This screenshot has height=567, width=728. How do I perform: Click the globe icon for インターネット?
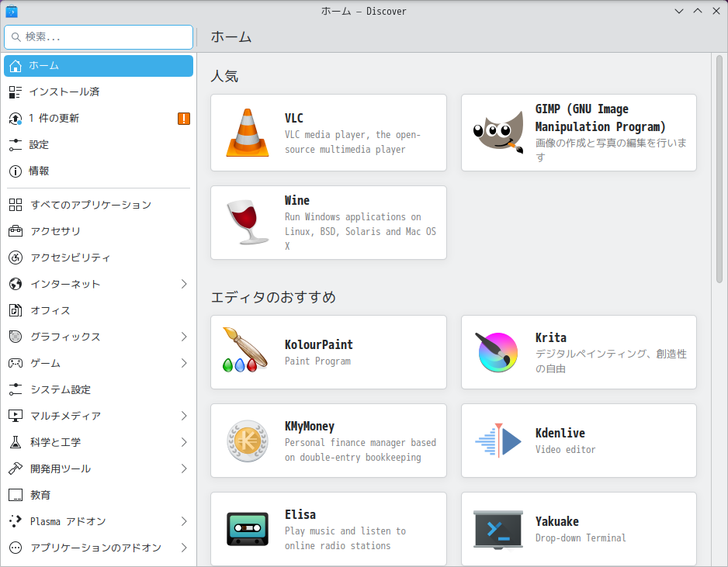pos(16,284)
